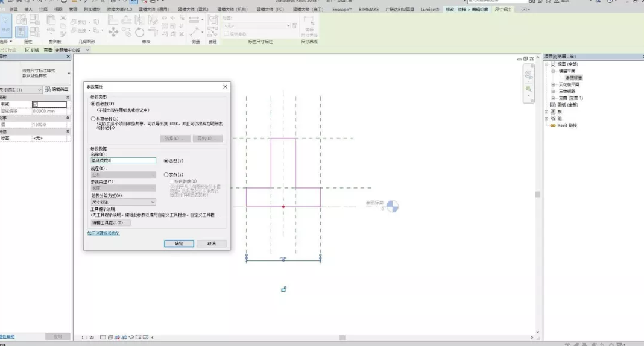This screenshot has height=346, width=644.
Task: Click the print icon in the quick access toolbar
Action: (x=64, y=2)
